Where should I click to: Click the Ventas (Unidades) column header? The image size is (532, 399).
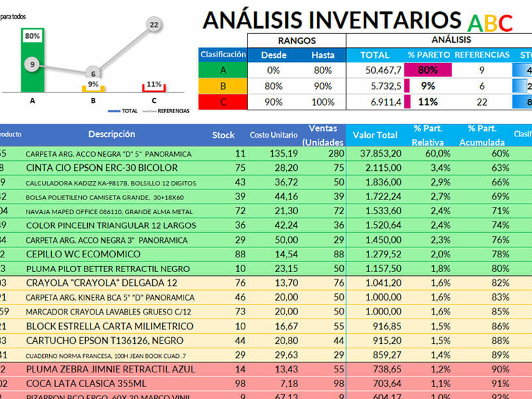(323, 135)
